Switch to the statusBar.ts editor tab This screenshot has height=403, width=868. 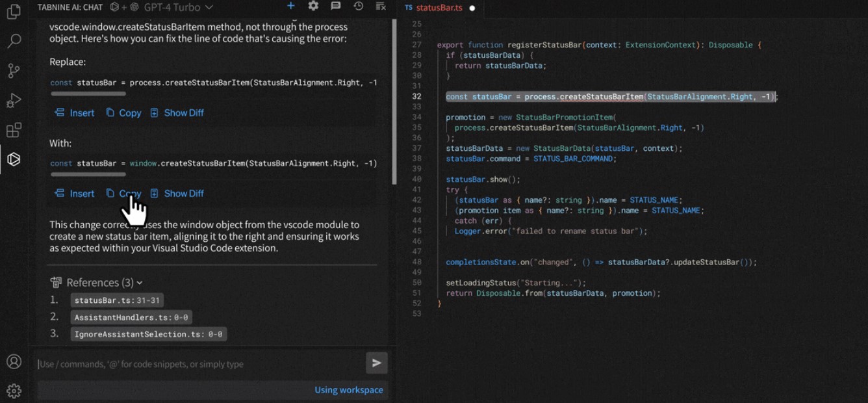(440, 8)
